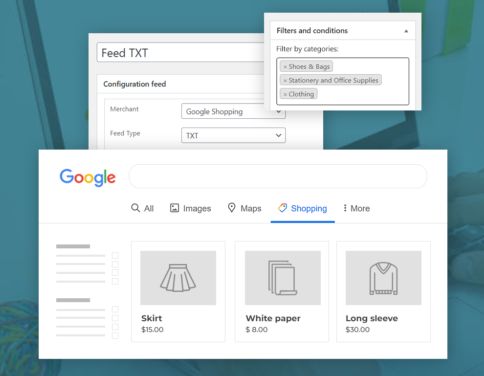This screenshot has height=376, width=484.
Task: Open the More search options menu
Action: click(356, 208)
